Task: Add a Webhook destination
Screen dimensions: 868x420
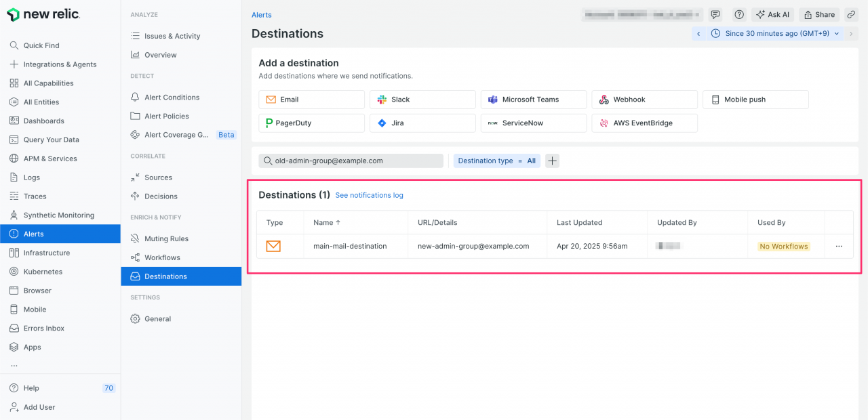Action: click(x=644, y=100)
